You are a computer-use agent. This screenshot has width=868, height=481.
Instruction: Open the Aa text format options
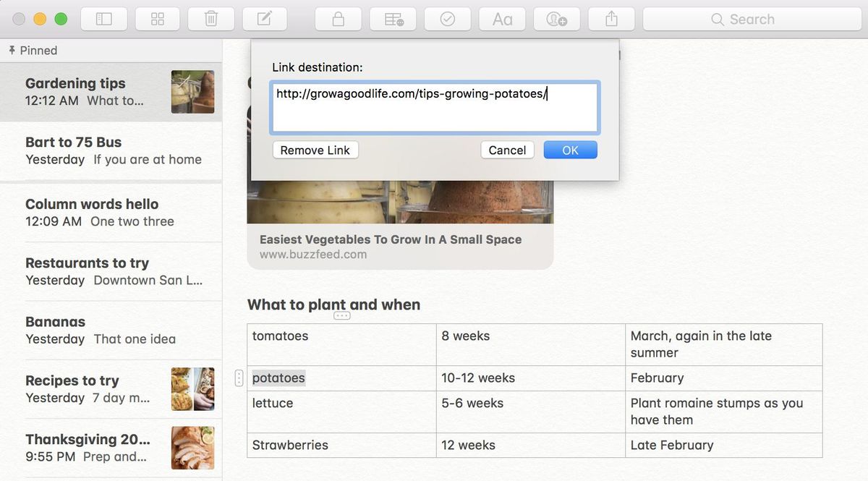coord(502,20)
